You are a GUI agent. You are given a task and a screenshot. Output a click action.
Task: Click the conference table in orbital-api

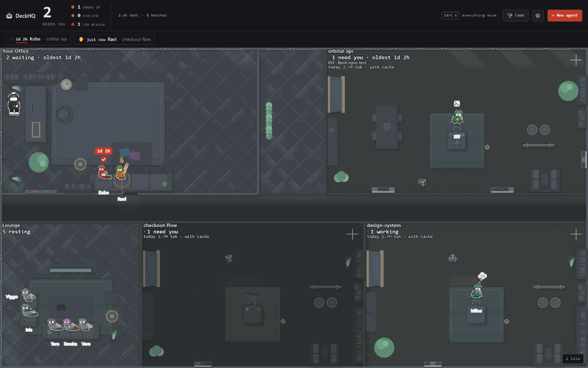pyautogui.click(x=387, y=127)
